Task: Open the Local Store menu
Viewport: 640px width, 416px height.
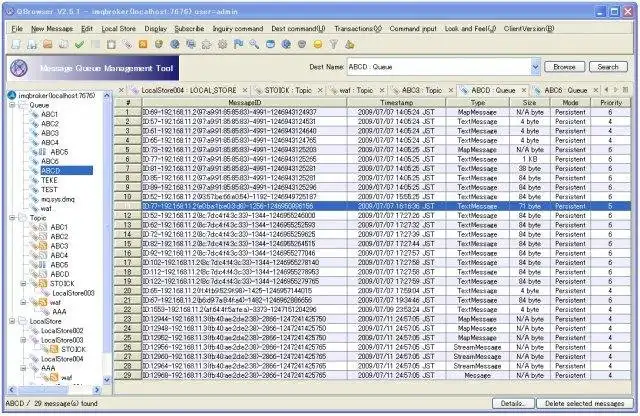Action: [x=118, y=29]
